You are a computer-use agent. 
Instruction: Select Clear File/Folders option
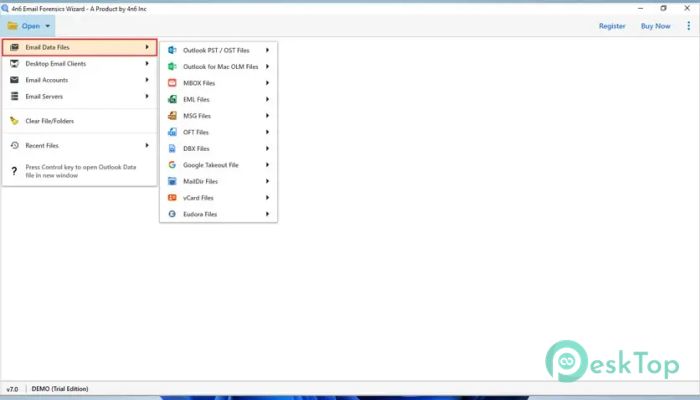pyautogui.click(x=79, y=121)
